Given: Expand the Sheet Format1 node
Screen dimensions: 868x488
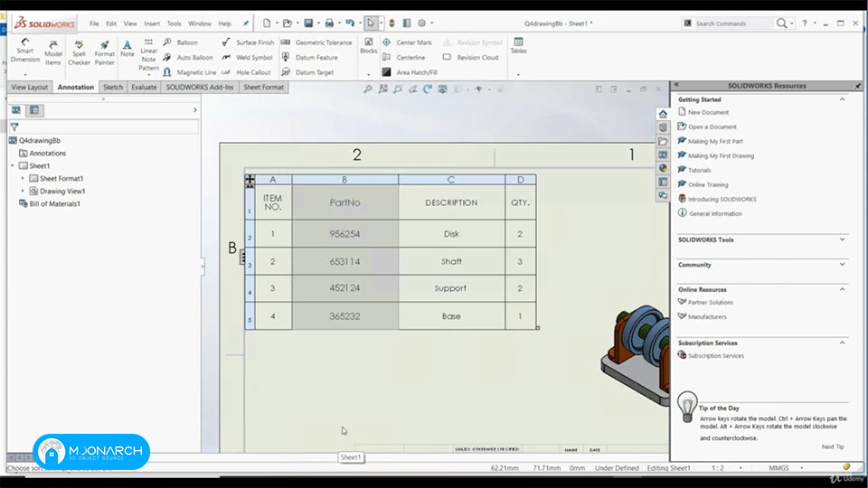Looking at the screenshot, I should (23, 179).
